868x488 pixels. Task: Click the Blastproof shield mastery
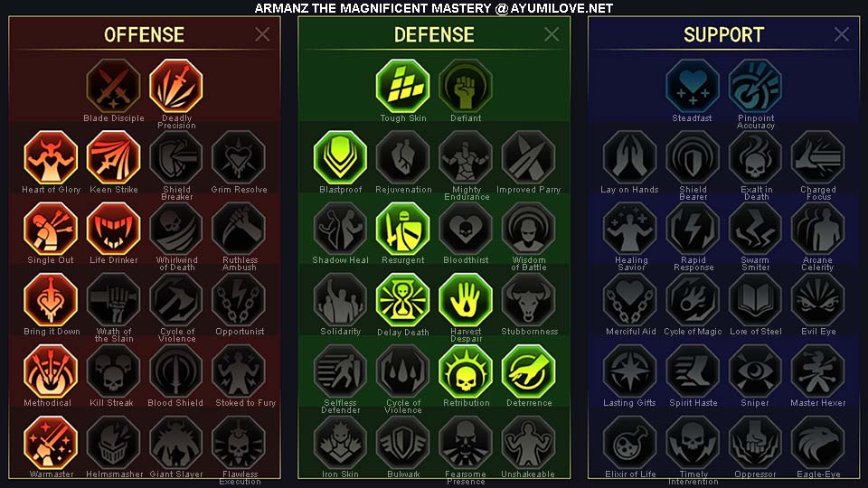pyautogui.click(x=340, y=157)
